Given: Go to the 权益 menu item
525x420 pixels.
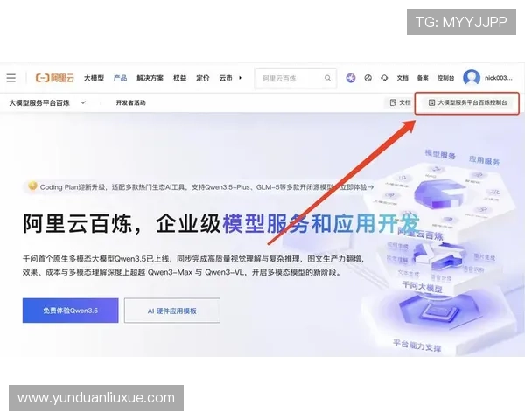Looking at the screenshot, I should [x=179, y=78].
